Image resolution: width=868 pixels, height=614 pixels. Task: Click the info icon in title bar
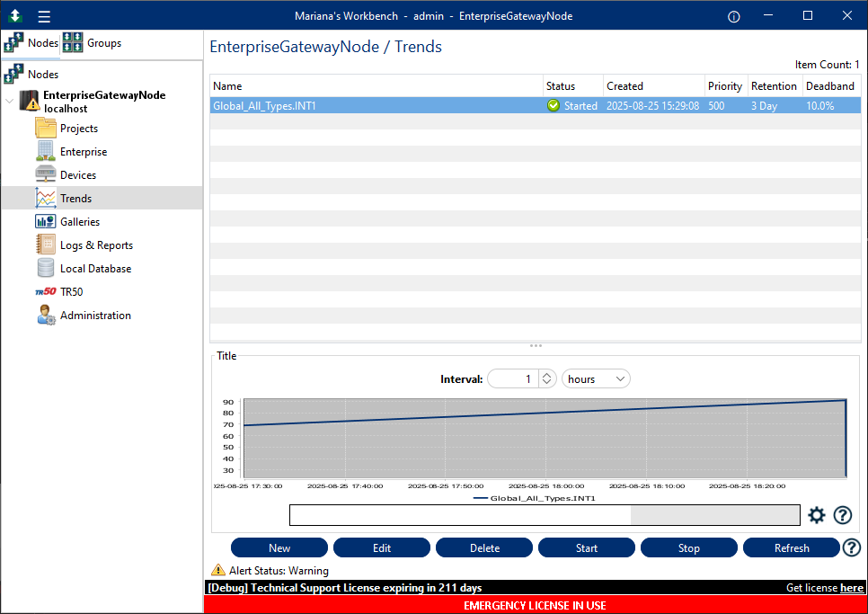[x=733, y=16]
